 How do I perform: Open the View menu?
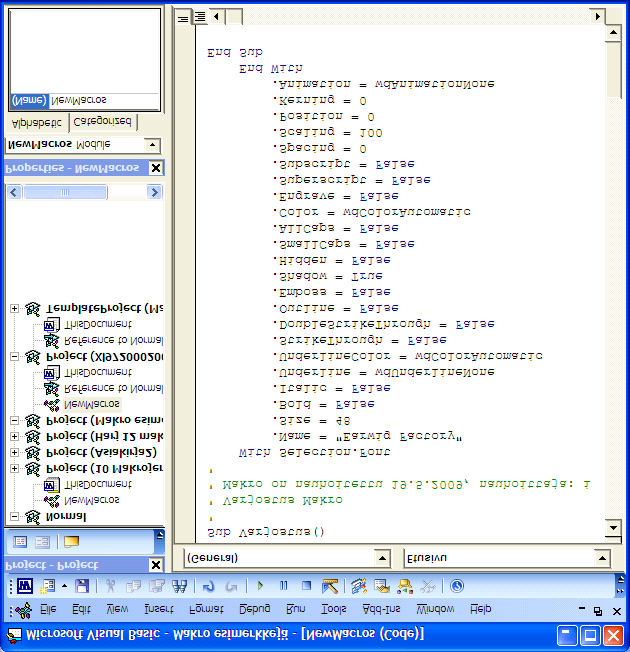pos(117,610)
